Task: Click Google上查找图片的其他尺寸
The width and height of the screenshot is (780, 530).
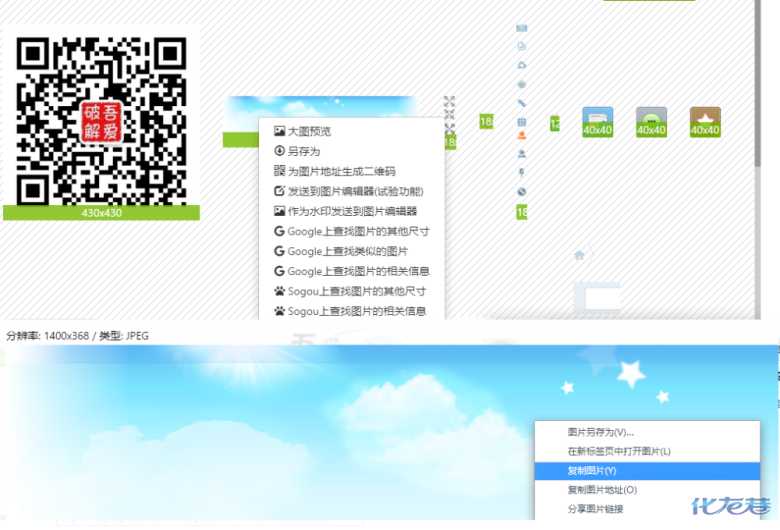Action: [352, 231]
